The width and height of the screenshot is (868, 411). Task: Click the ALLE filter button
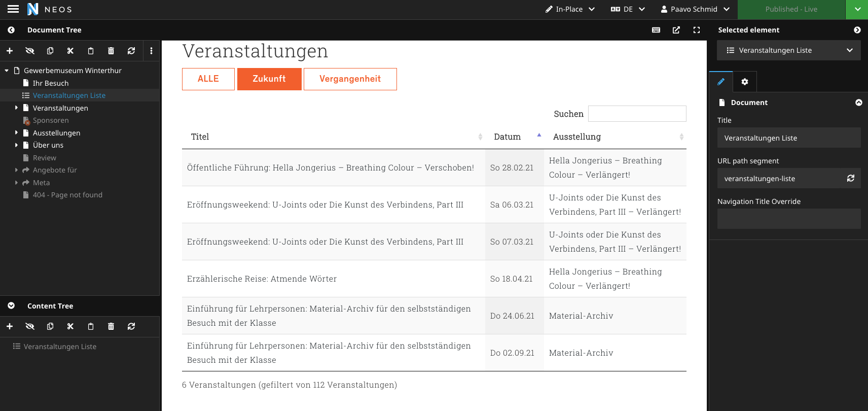[208, 79]
